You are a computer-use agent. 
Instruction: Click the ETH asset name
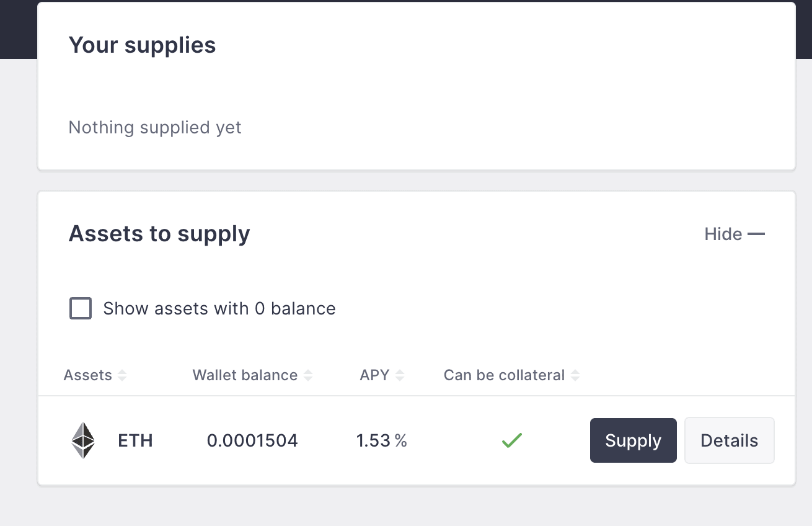[135, 440]
